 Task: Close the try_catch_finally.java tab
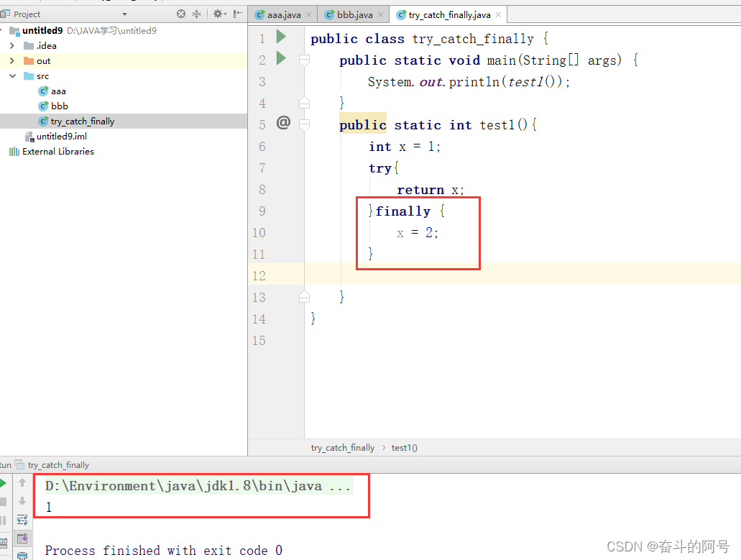[498, 14]
